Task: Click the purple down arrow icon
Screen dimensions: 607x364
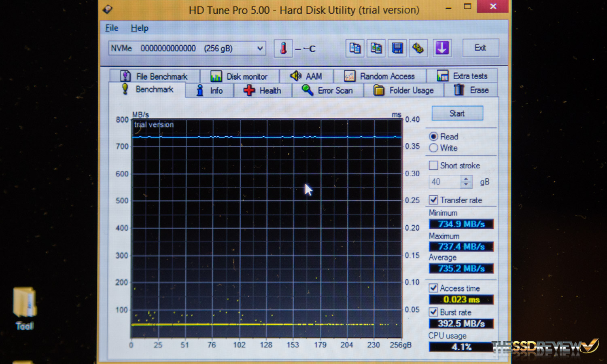Action: tap(442, 49)
